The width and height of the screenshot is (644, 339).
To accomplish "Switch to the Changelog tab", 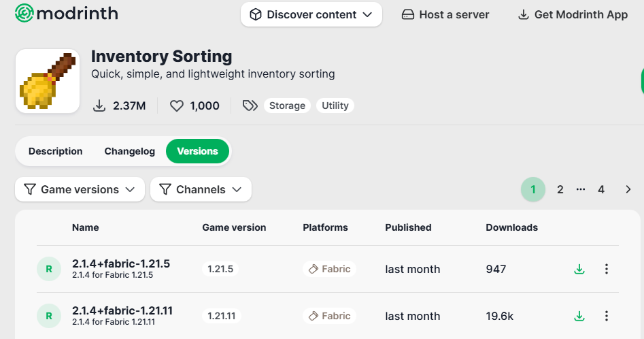I will 130,151.
